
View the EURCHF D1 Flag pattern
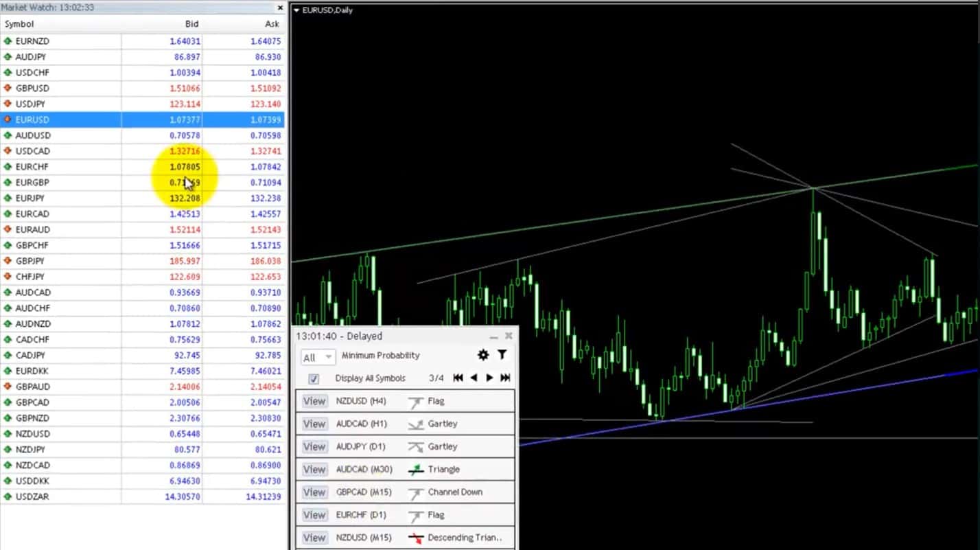(314, 514)
